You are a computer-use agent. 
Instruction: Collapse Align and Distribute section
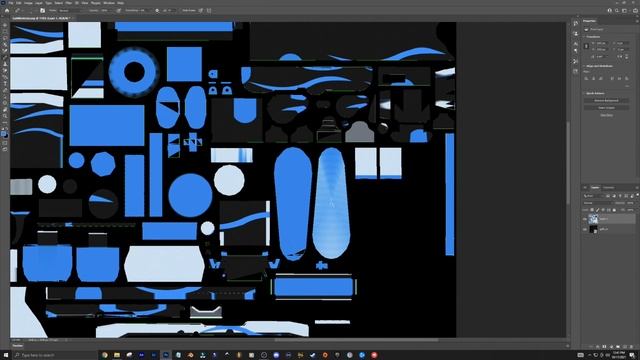point(585,66)
